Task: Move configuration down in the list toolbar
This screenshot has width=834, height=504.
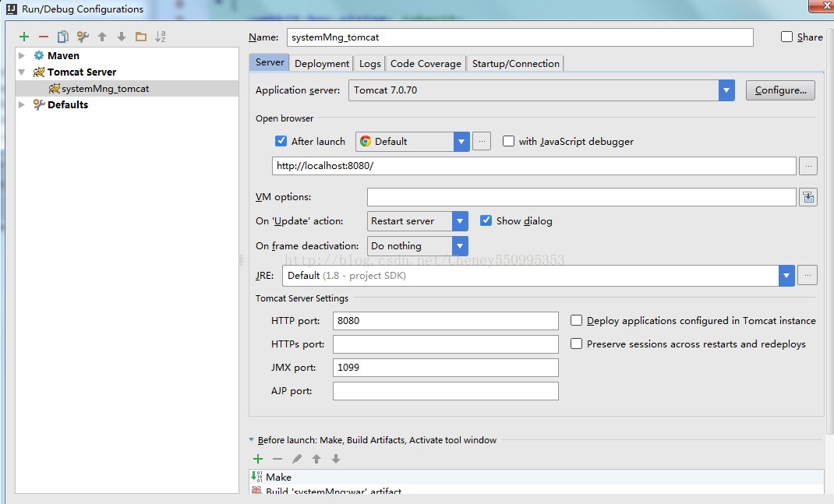Action: (x=122, y=37)
